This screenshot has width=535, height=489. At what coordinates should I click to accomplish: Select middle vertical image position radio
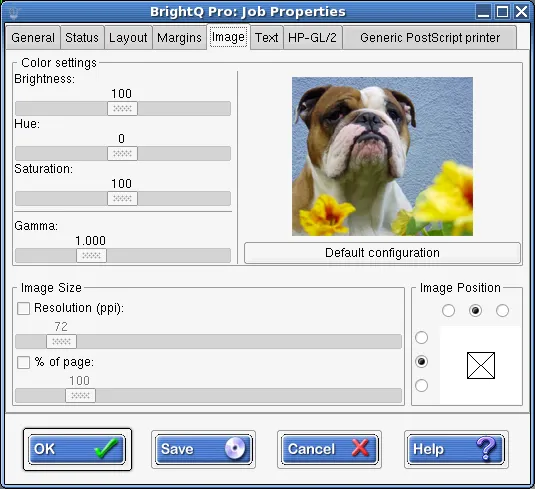point(421,361)
